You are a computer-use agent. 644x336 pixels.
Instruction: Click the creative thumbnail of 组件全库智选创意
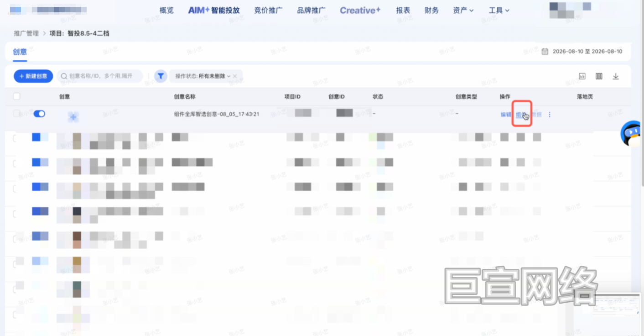(73, 117)
